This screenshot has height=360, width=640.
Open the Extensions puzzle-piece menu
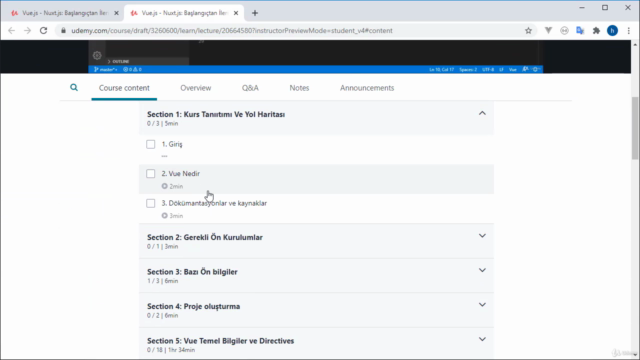click(x=596, y=31)
